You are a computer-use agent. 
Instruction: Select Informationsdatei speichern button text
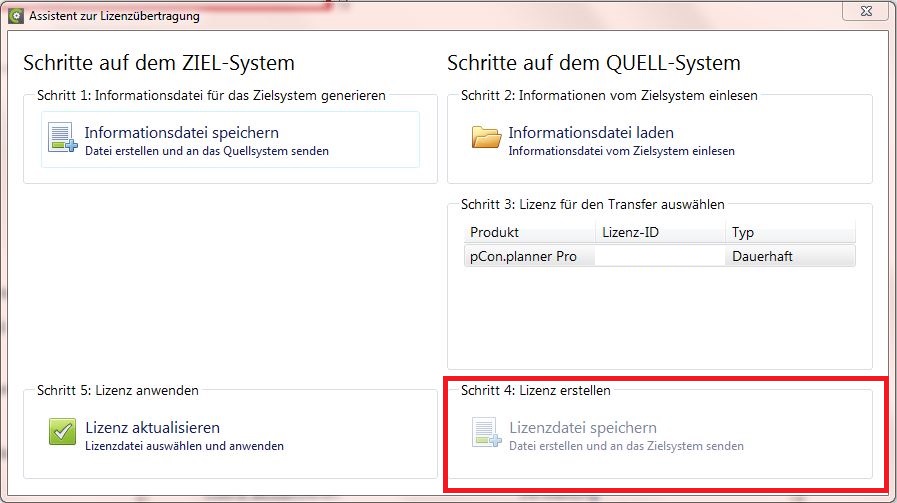pos(182,133)
